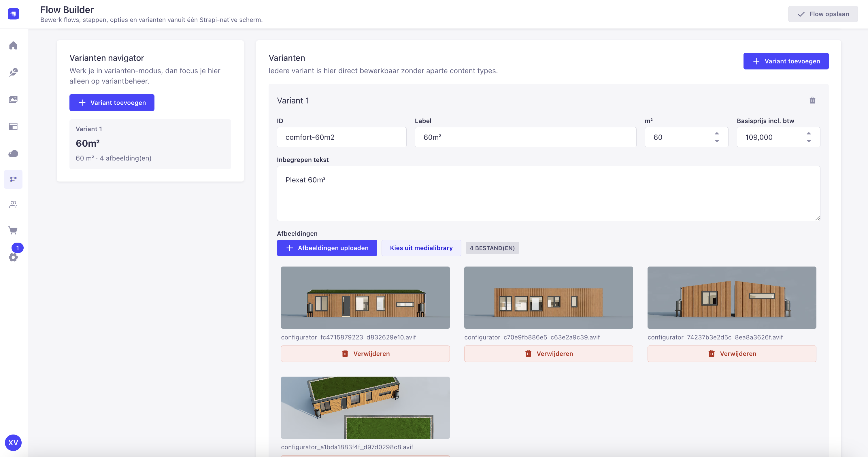Viewport: 868px width, 457px height.
Task: Click filename configurator_a1bda1883f4f_d97d0298c8.avif
Action: [347, 447]
